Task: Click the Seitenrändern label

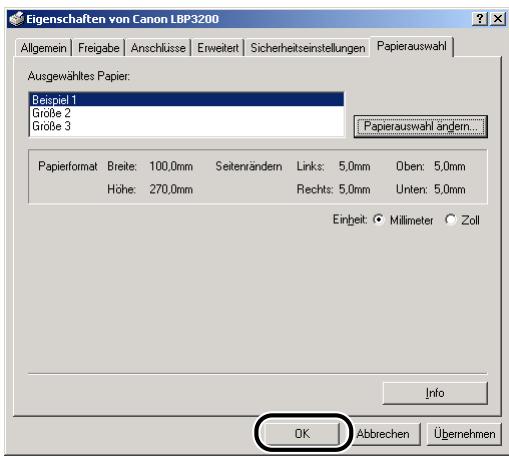Action: point(249,166)
